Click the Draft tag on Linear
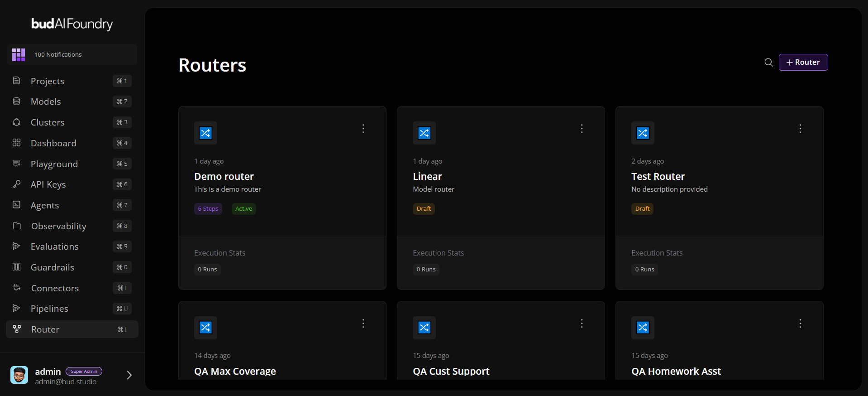The image size is (868, 396). [x=424, y=209]
